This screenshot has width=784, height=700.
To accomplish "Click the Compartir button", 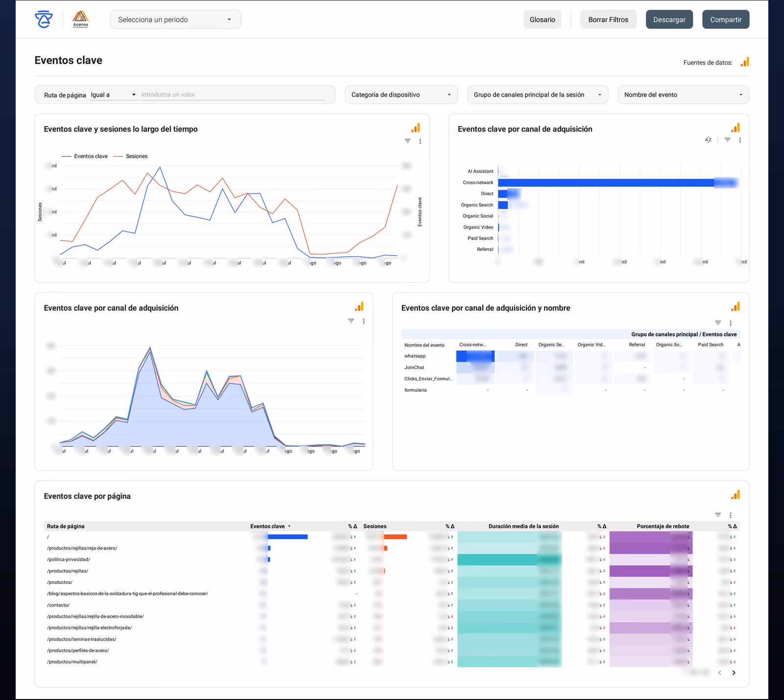I will coord(726,20).
